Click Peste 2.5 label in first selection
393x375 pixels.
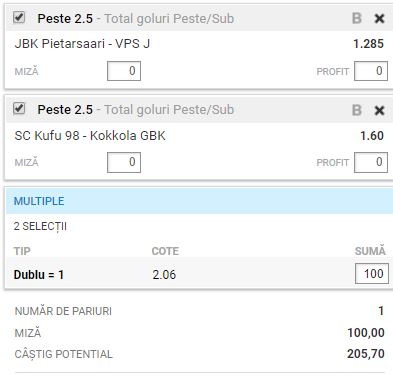pyautogui.click(x=65, y=19)
